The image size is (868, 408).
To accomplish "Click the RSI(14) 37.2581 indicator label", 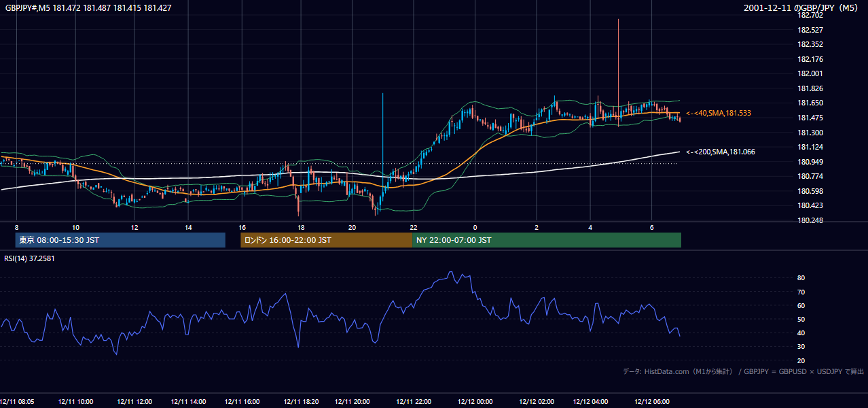I will (x=29, y=258).
